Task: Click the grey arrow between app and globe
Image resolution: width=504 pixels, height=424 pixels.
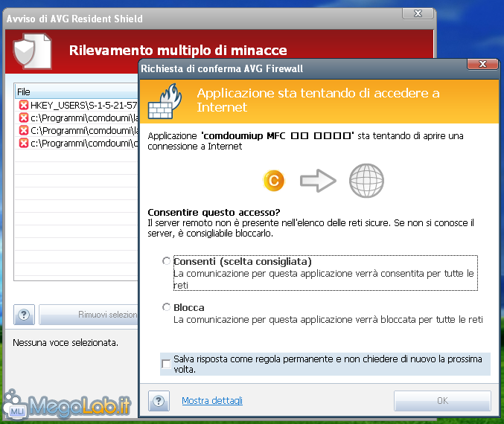Action: coord(319,180)
